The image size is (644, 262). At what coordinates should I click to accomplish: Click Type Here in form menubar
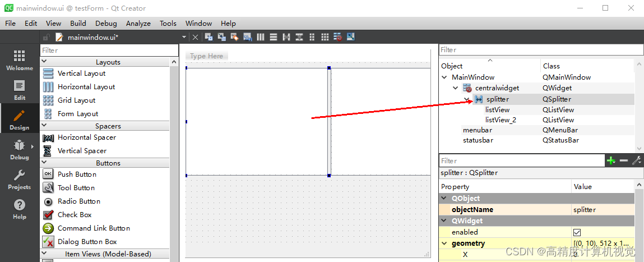point(207,56)
